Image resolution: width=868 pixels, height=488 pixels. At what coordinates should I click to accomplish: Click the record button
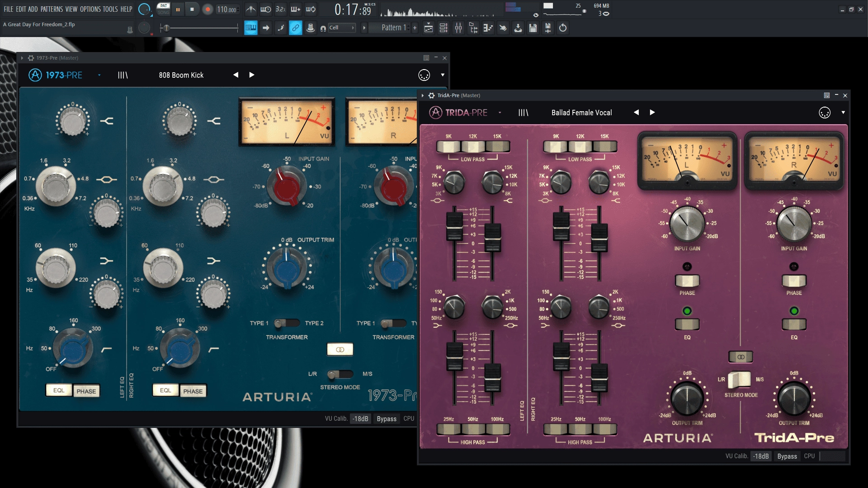(208, 9)
